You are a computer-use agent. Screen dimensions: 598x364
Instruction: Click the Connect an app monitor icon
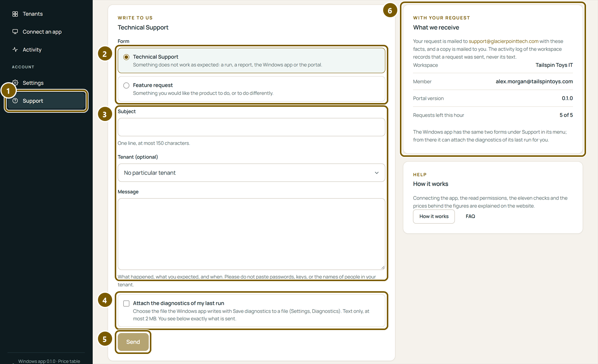[x=15, y=32]
